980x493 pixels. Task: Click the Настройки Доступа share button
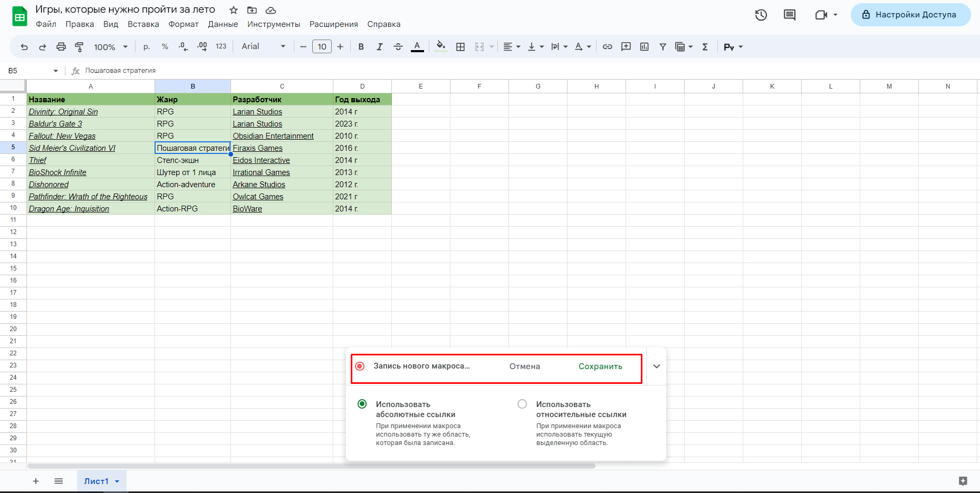click(910, 15)
